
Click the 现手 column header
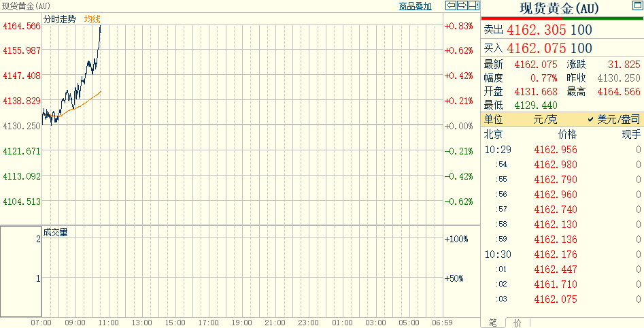pos(630,134)
